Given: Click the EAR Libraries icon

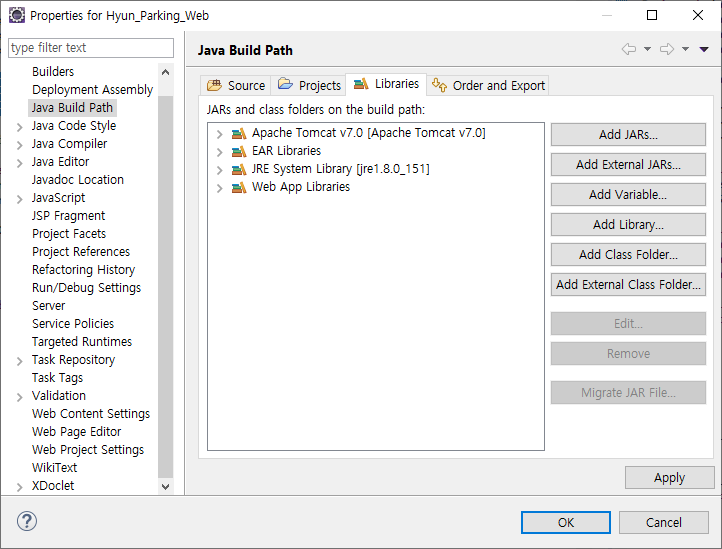Looking at the screenshot, I should [239, 152].
